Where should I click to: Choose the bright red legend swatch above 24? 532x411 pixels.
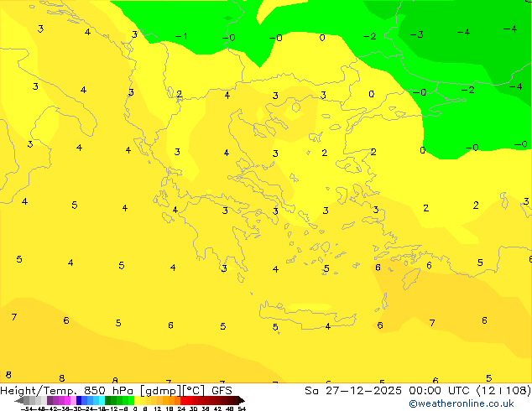[184, 401]
